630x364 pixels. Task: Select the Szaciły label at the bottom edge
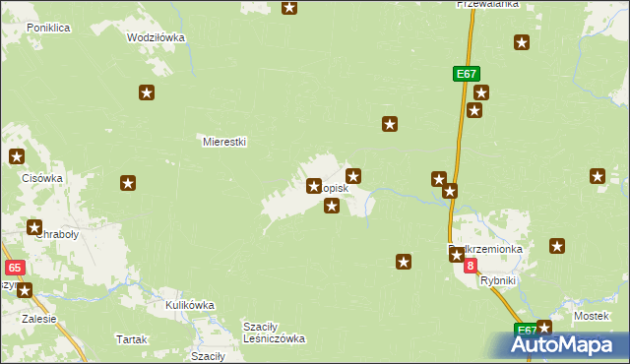(x=208, y=356)
